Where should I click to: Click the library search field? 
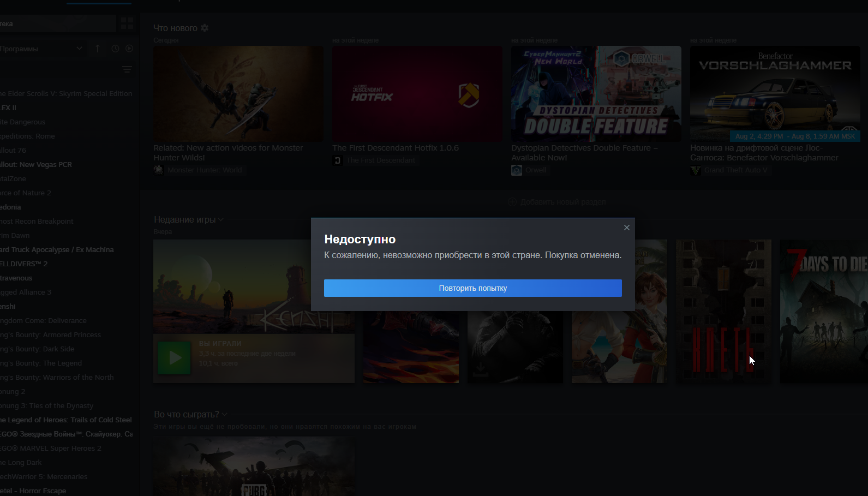pos(58,23)
